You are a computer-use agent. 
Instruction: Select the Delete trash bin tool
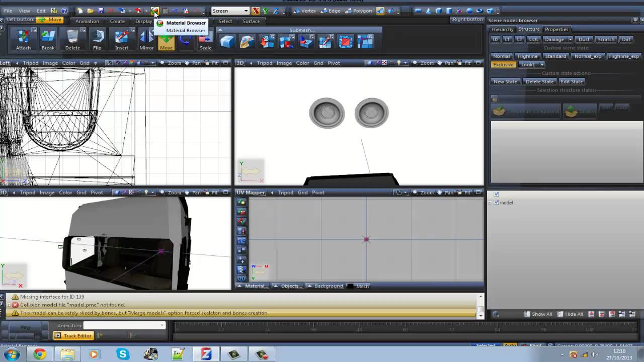coord(72,39)
